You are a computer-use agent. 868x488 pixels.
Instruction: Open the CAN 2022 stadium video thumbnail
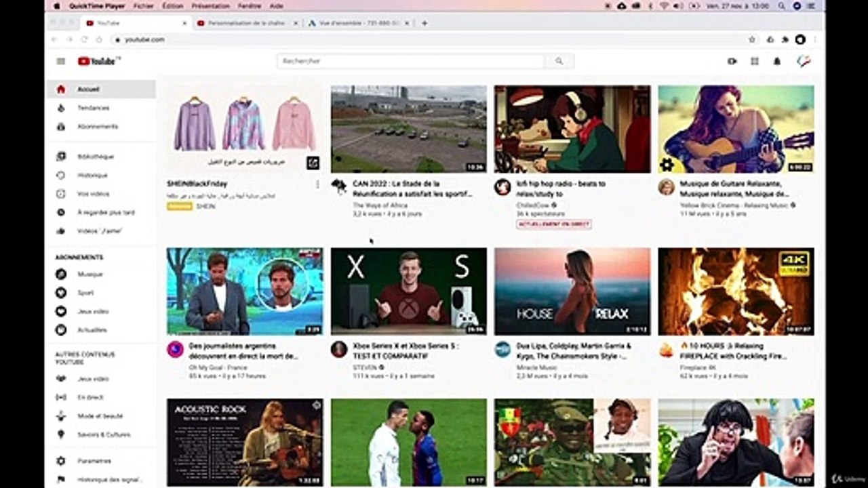tap(409, 129)
